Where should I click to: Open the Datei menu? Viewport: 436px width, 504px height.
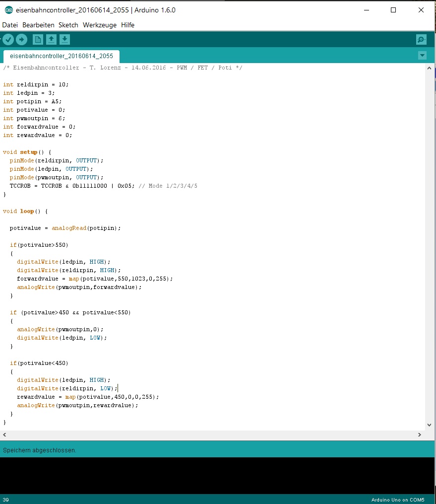pos(10,25)
